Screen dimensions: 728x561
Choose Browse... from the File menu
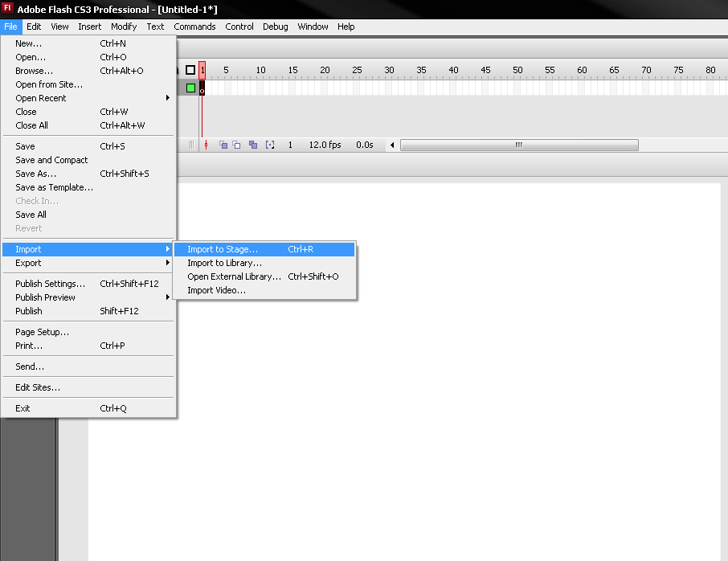click(x=88, y=71)
